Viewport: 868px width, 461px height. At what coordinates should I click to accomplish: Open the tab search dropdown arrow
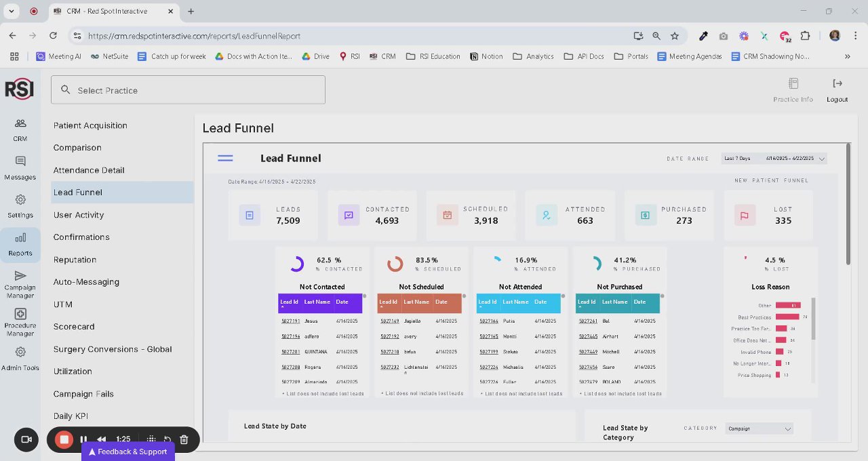(x=12, y=11)
